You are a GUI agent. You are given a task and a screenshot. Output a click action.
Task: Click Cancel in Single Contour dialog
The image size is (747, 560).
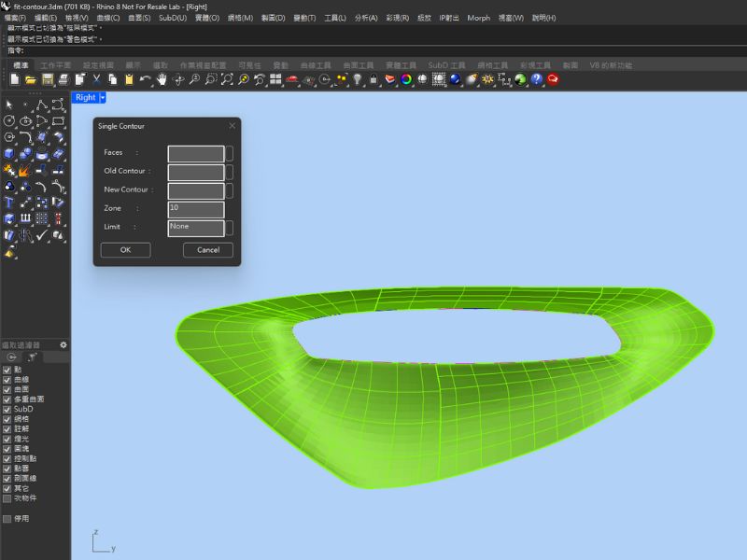pos(208,250)
